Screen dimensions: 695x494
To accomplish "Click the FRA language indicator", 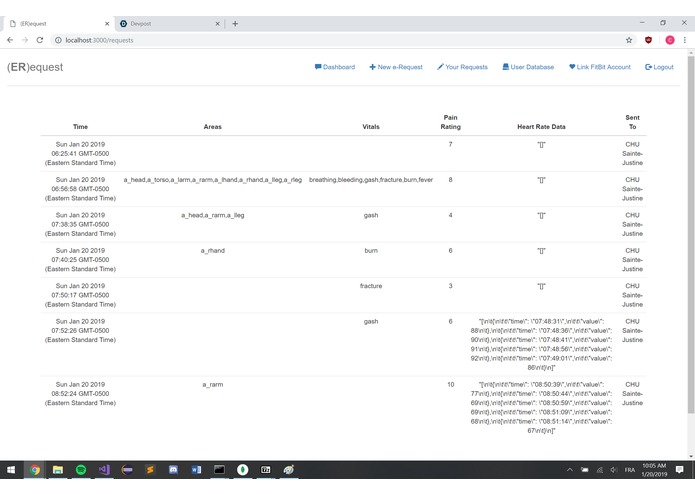I will click(630, 470).
